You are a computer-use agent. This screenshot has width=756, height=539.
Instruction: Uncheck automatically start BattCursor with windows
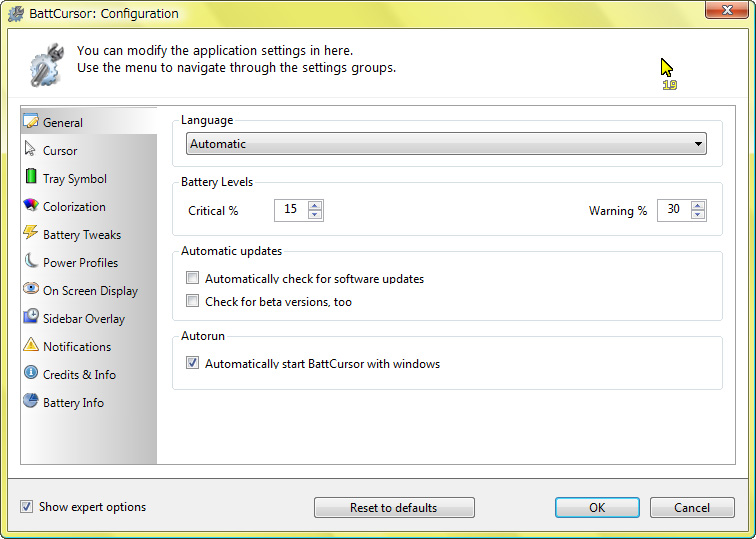click(192, 363)
